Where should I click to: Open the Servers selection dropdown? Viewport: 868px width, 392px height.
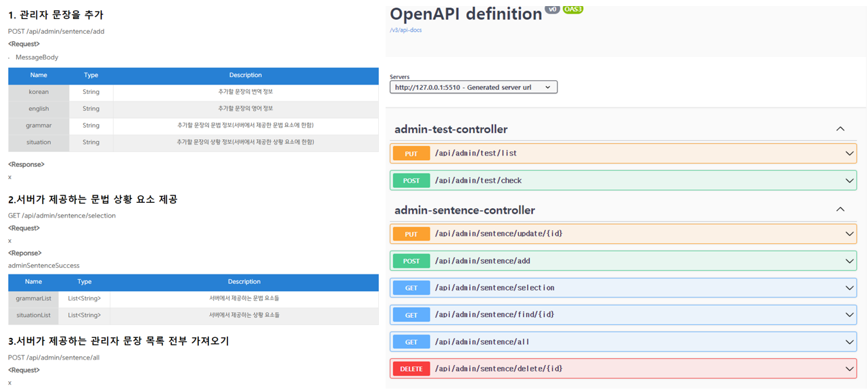(473, 87)
